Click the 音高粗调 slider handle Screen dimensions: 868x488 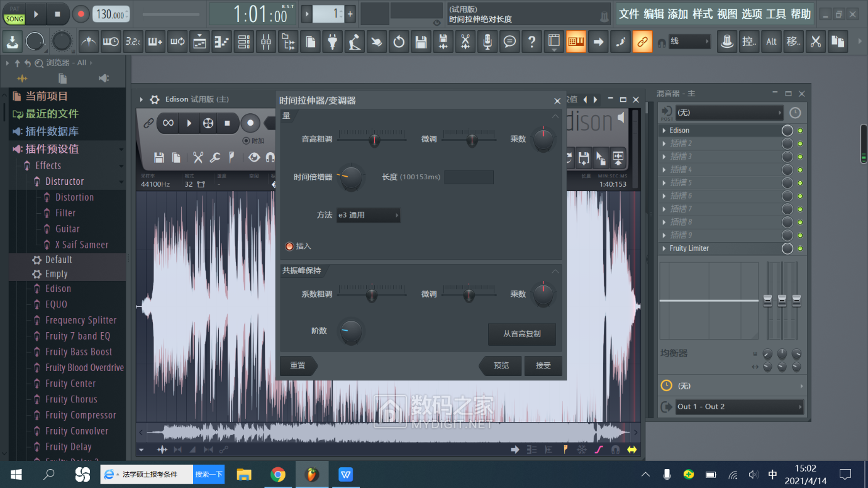[374, 140]
